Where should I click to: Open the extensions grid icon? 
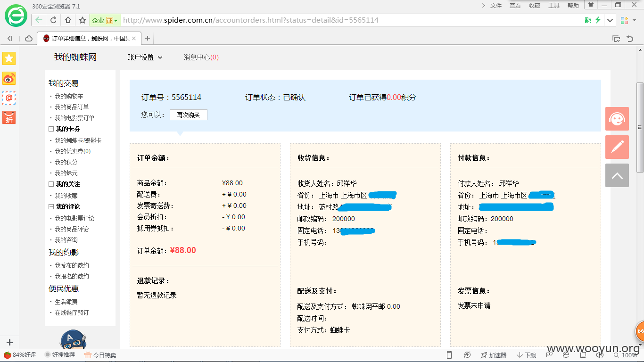[624, 20]
